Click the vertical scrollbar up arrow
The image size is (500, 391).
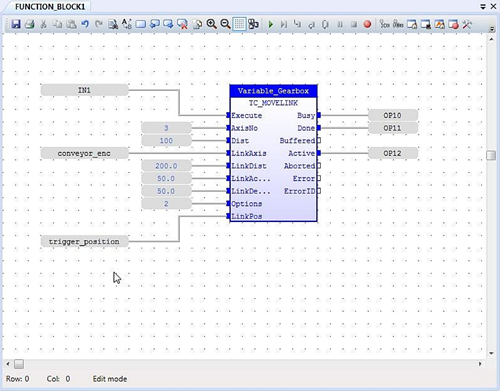491,39
